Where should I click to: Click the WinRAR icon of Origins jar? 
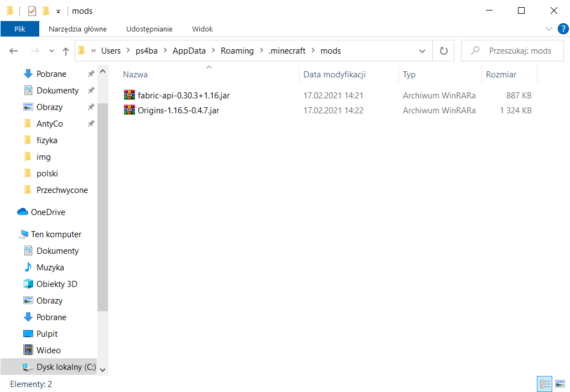coord(129,109)
